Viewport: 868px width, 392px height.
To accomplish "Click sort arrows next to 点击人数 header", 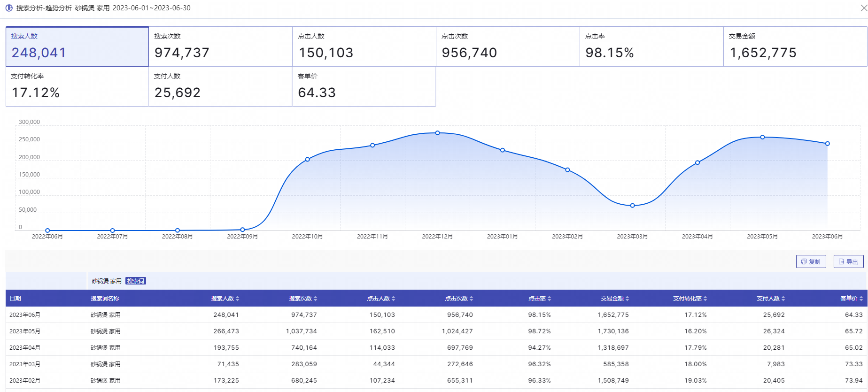I will pyautogui.click(x=394, y=299).
